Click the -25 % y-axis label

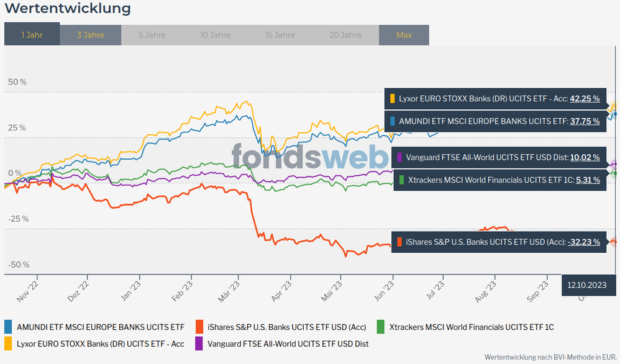point(19,219)
